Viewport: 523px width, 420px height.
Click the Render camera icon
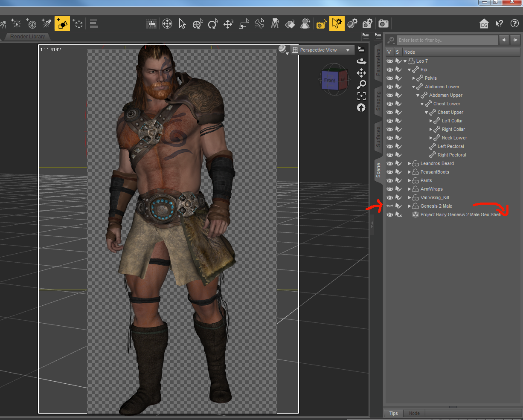[384, 23]
